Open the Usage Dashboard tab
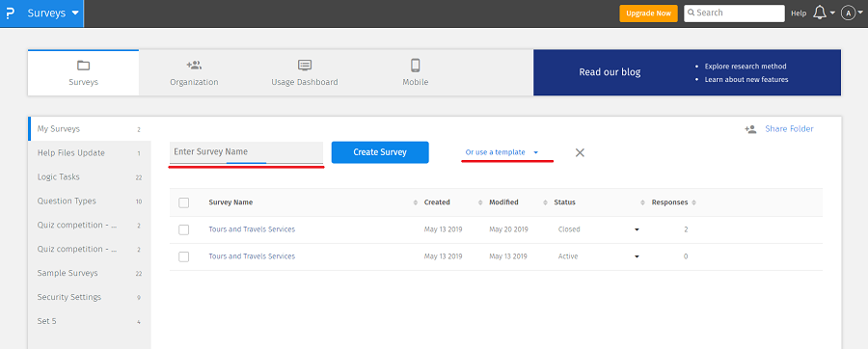868x349 pixels. (x=305, y=73)
